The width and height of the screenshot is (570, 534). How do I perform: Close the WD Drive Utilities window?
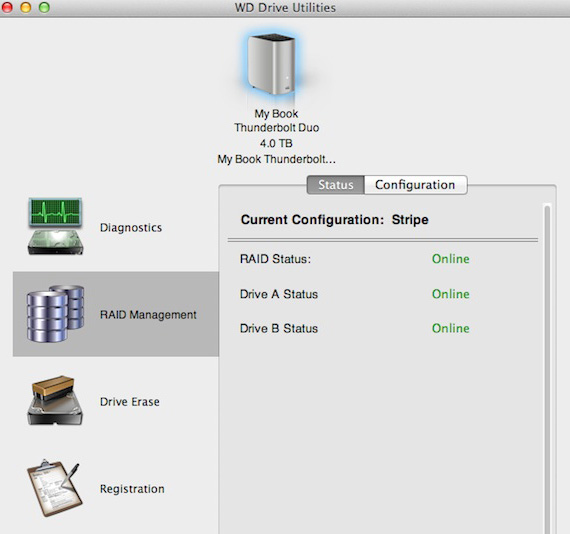[x=7, y=7]
